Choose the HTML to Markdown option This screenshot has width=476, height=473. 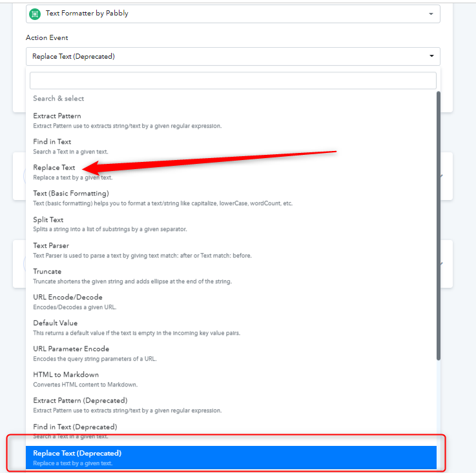(x=231, y=379)
